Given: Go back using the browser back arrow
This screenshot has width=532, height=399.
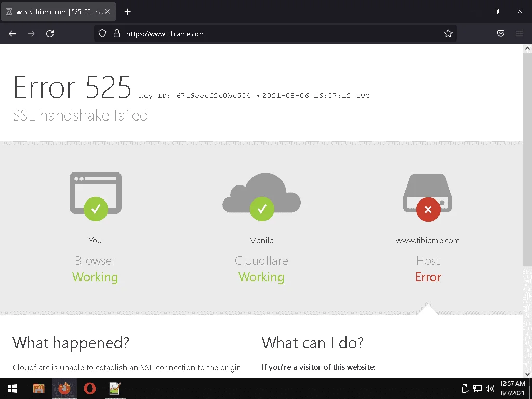Looking at the screenshot, I should (12, 34).
